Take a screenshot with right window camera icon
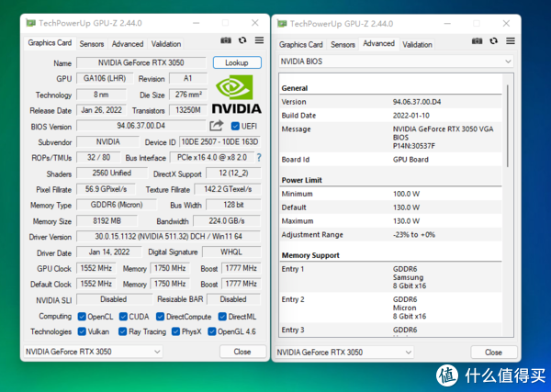The image size is (551, 392). [478, 41]
